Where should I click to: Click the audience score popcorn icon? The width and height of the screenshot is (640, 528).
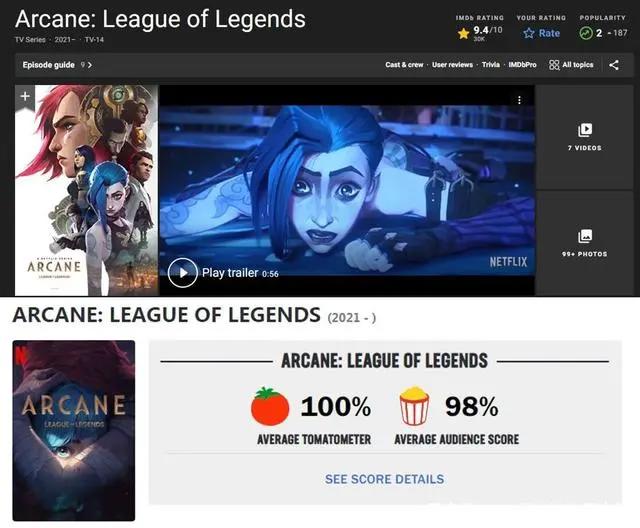pyautogui.click(x=414, y=406)
